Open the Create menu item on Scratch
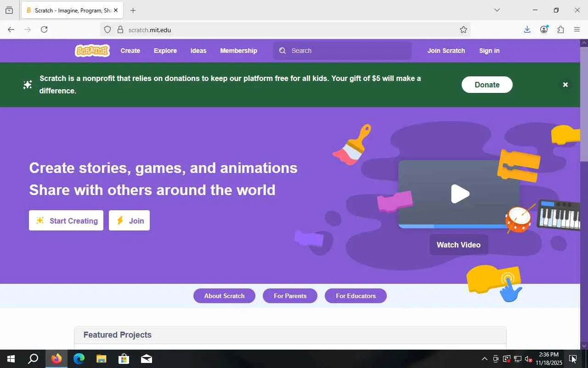The width and height of the screenshot is (588, 368). pos(130,51)
